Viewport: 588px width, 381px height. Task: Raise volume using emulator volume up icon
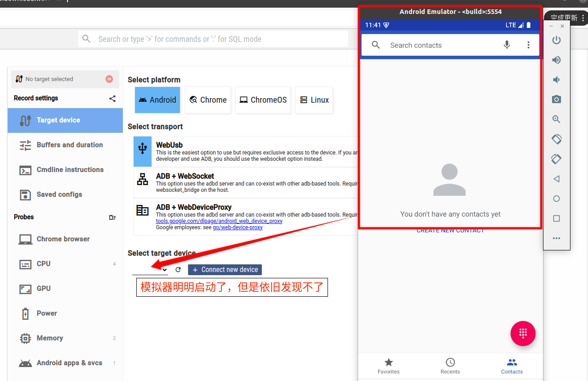click(557, 60)
